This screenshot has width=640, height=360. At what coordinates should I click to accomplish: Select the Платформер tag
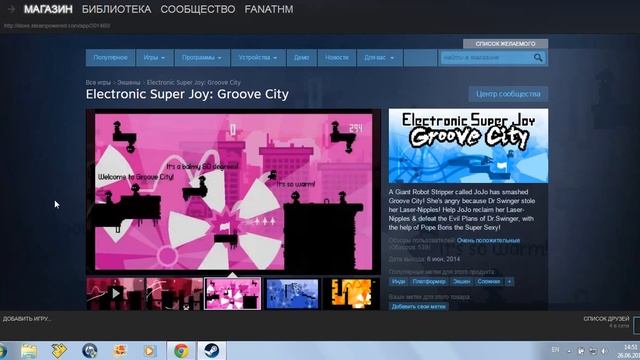click(x=429, y=282)
